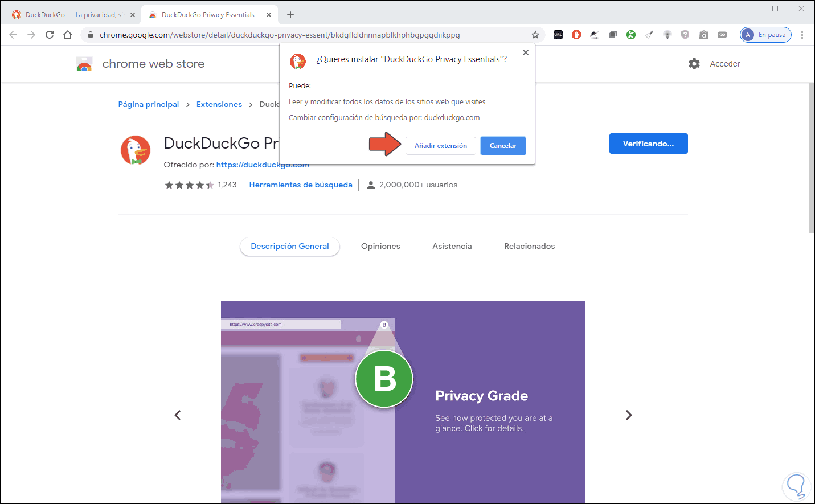Screen dimensions: 815x504
Task: Click the Privacy Grade screenshot
Action: pyautogui.click(x=403, y=402)
